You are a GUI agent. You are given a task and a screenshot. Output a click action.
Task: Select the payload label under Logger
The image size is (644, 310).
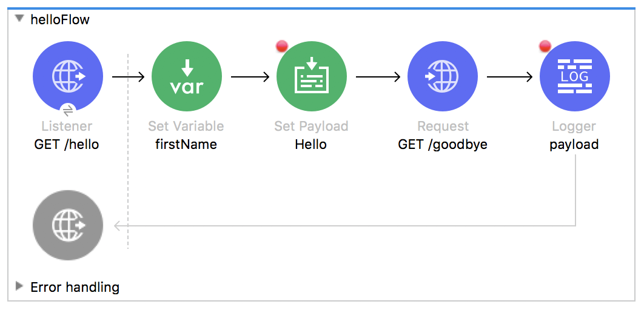point(574,145)
